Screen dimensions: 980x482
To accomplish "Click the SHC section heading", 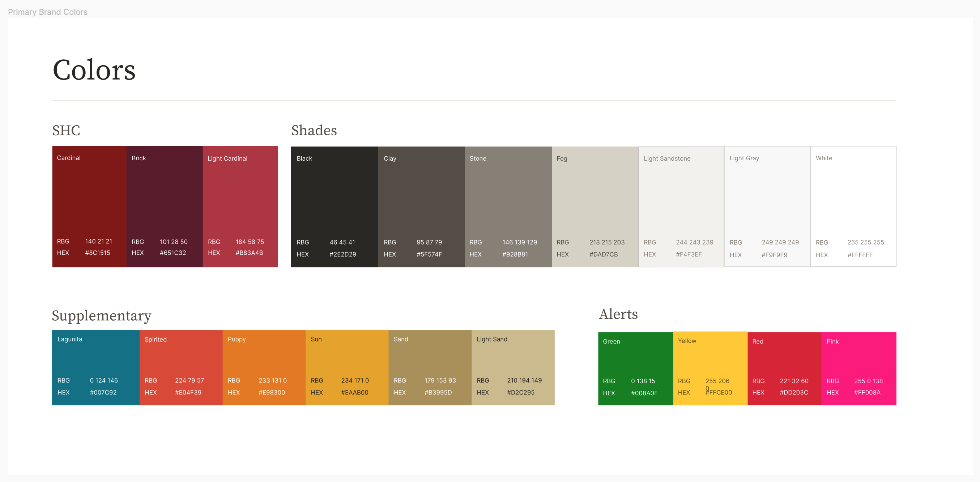I will coord(66,130).
